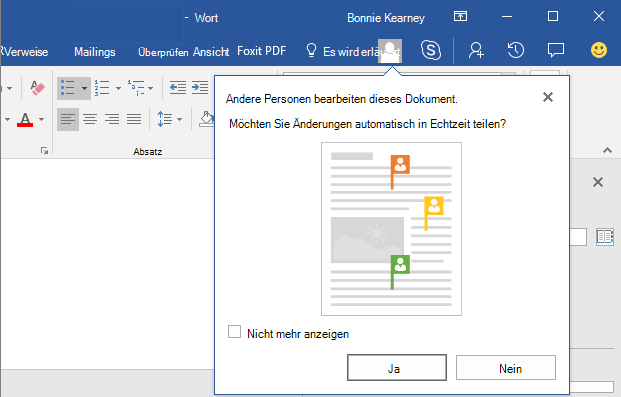Viewport: 621px width, 397px height.
Task: Toggle bulleted list formatting
Action: coord(68,88)
